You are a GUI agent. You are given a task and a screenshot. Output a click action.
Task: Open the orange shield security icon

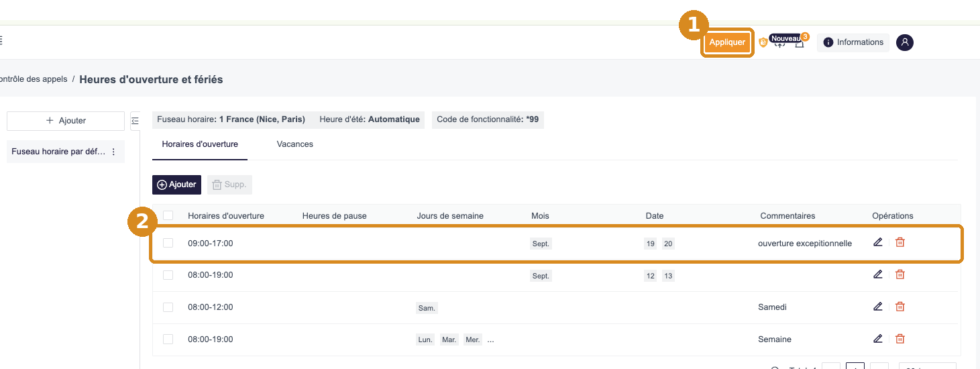pyautogui.click(x=763, y=42)
